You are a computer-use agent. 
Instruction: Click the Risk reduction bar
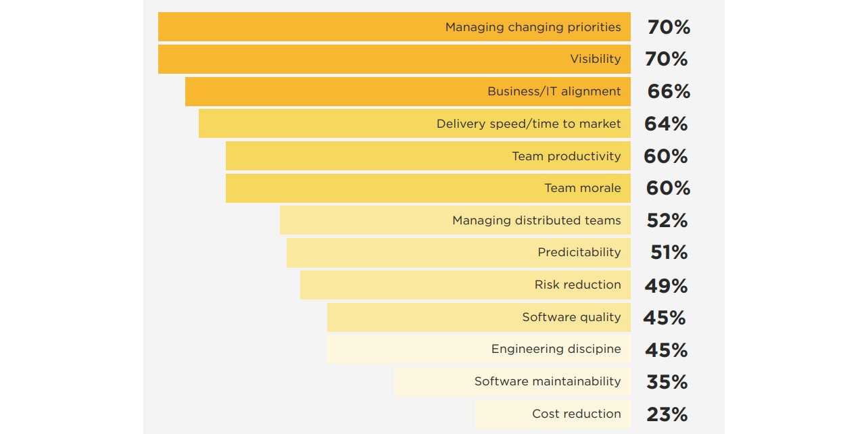pos(465,285)
